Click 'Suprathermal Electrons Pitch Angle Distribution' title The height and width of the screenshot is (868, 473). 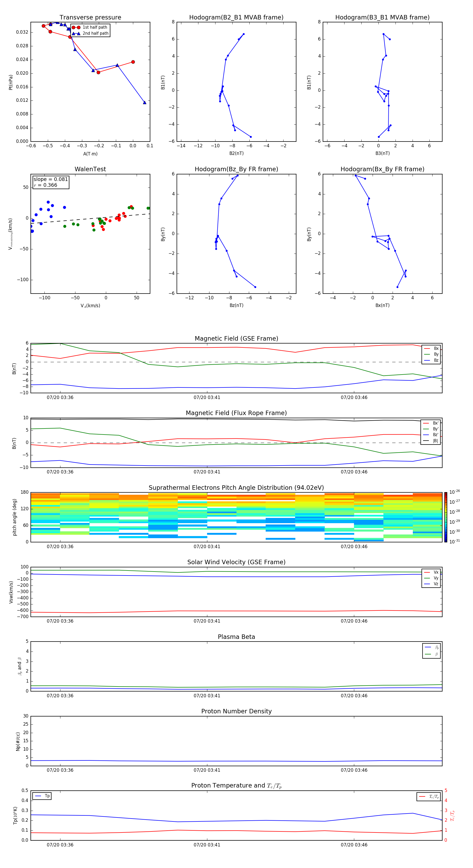click(236, 488)
